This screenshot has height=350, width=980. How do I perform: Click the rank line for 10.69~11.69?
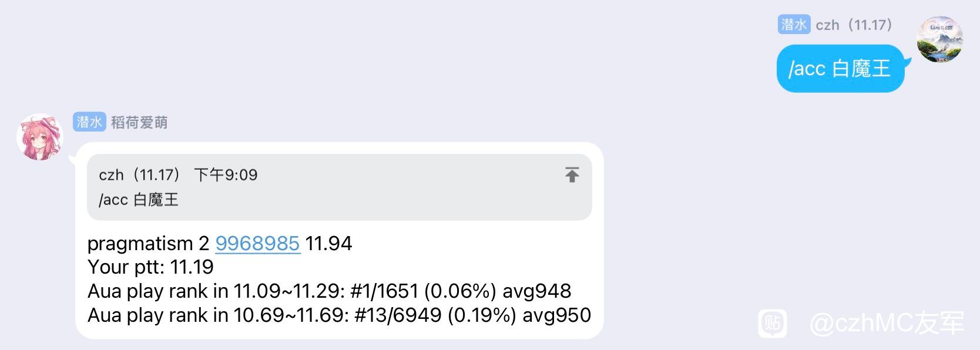click(340, 315)
